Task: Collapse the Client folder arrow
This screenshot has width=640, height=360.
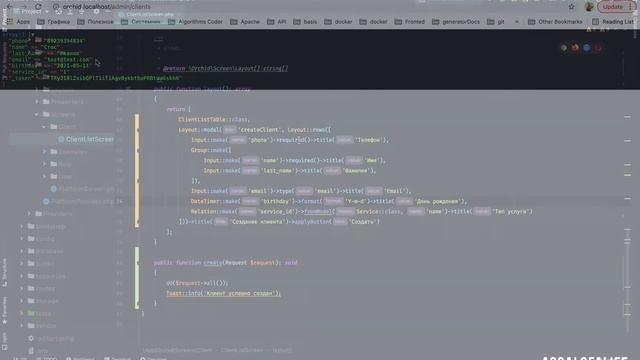Action: point(44,127)
